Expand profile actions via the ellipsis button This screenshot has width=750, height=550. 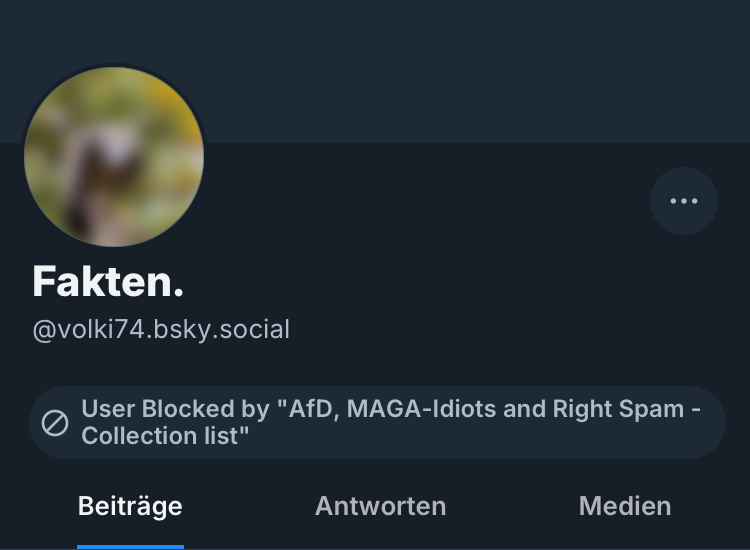[684, 201]
